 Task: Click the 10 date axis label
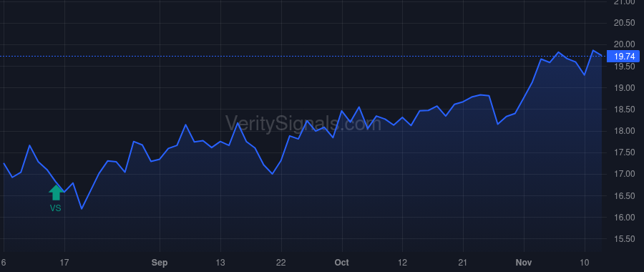585,263
